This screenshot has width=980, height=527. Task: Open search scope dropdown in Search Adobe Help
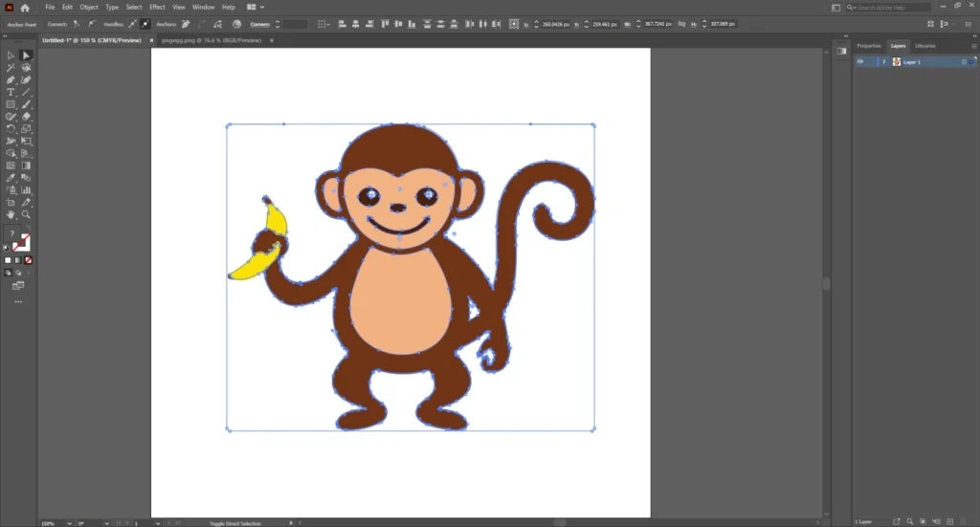pyautogui.click(x=851, y=8)
